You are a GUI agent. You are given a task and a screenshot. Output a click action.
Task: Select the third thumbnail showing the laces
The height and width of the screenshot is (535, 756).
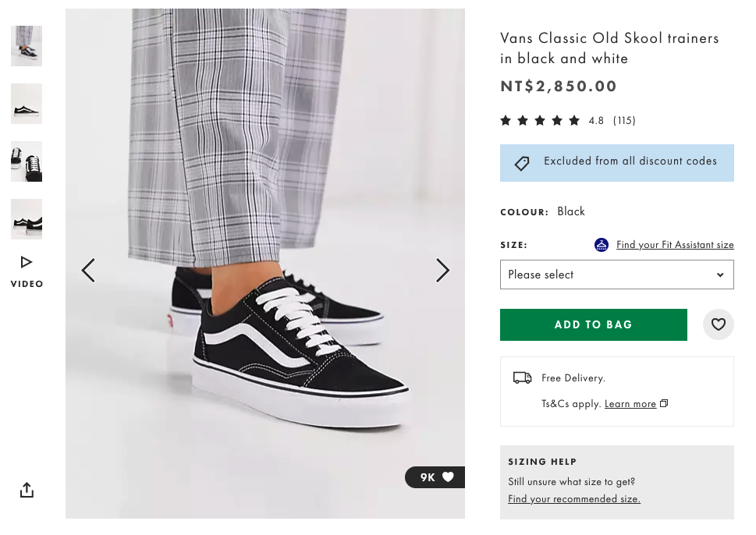click(27, 161)
